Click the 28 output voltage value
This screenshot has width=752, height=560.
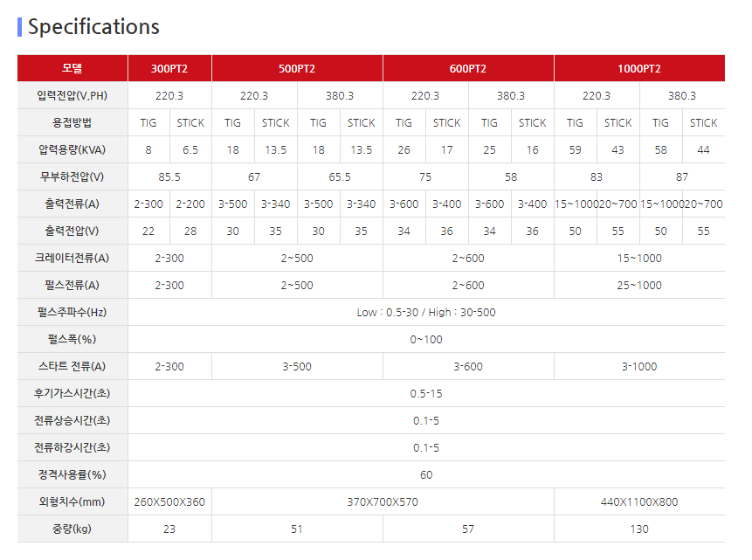(x=190, y=232)
